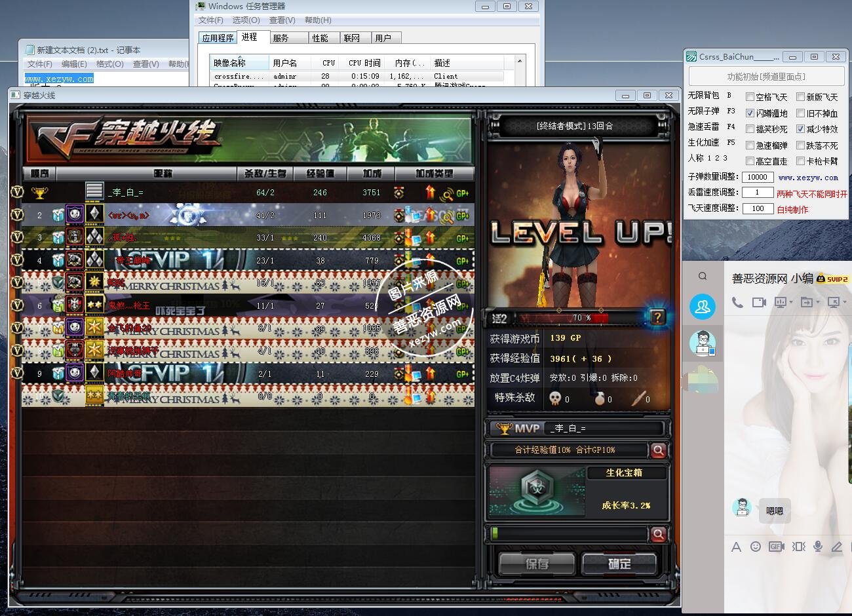Open the contacts icon in chat sidebar
This screenshot has height=616, width=852.
click(x=703, y=307)
